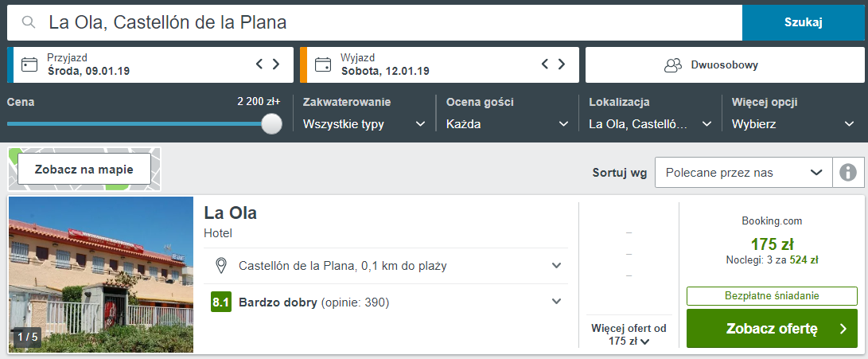Click the guests icon beside Dwuosobowy
Screen dimensions: 868x359
click(x=673, y=65)
